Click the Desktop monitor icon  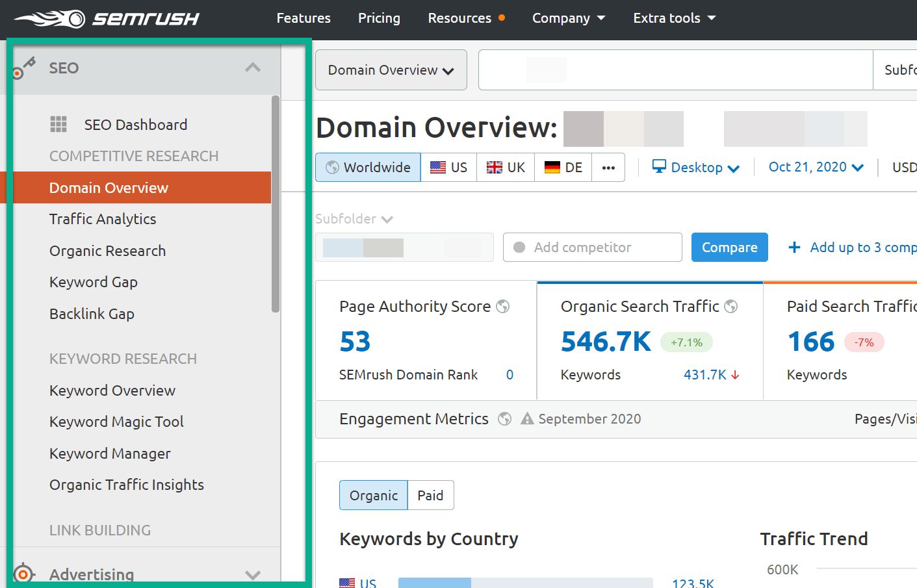click(x=659, y=166)
